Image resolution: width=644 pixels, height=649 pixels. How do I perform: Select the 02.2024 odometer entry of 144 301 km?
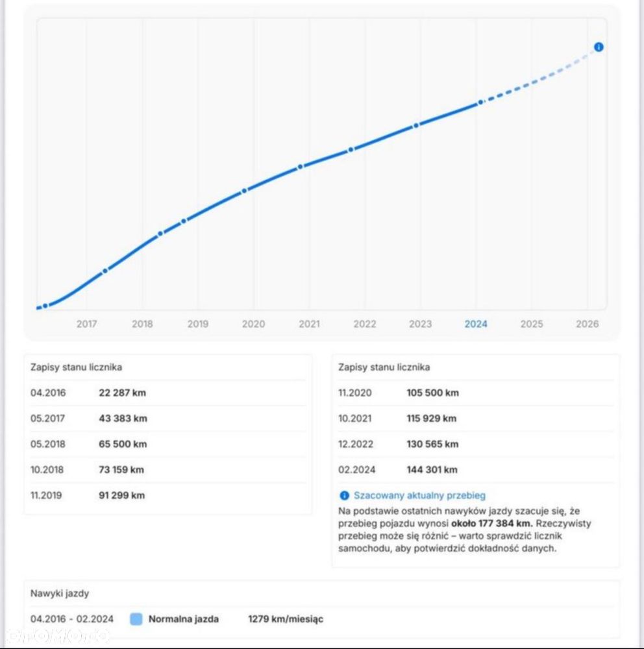(476, 470)
